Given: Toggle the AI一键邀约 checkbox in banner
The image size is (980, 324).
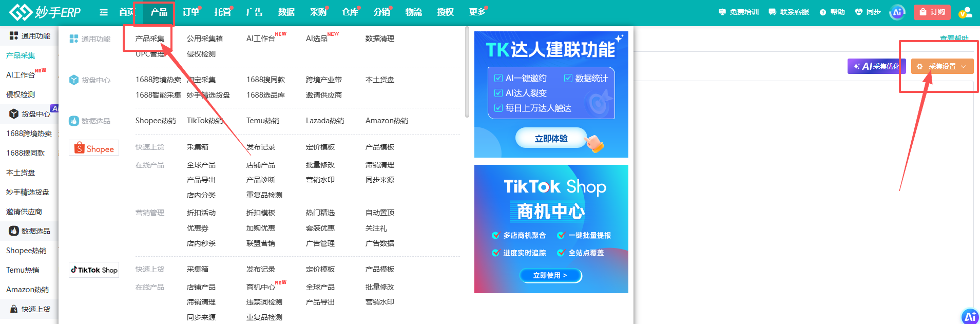Looking at the screenshot, I should (498, 78).
